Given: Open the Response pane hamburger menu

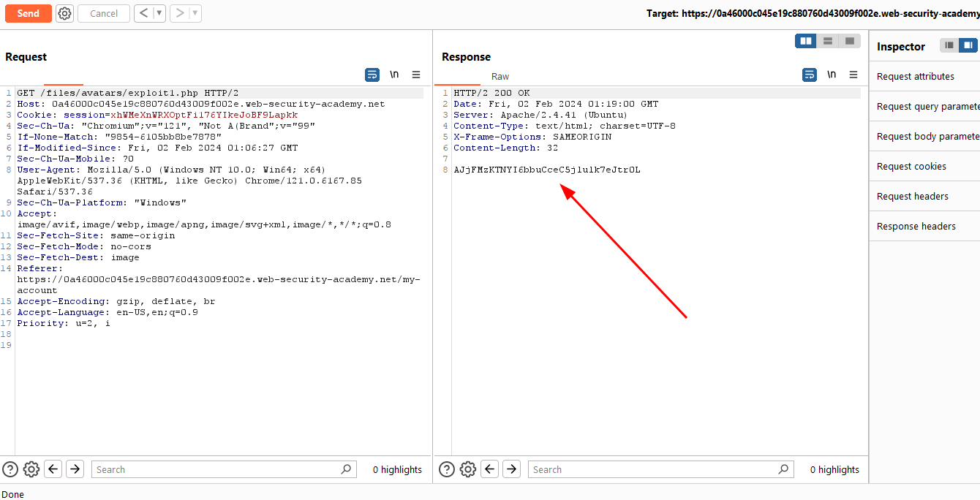Looking at the screenshot, I should pos(853,75).
